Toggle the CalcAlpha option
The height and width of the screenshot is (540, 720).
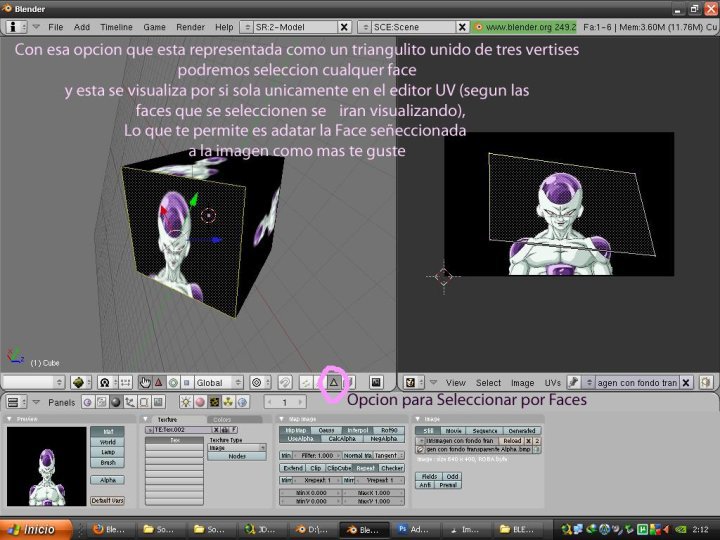click(x=342, y=439)
